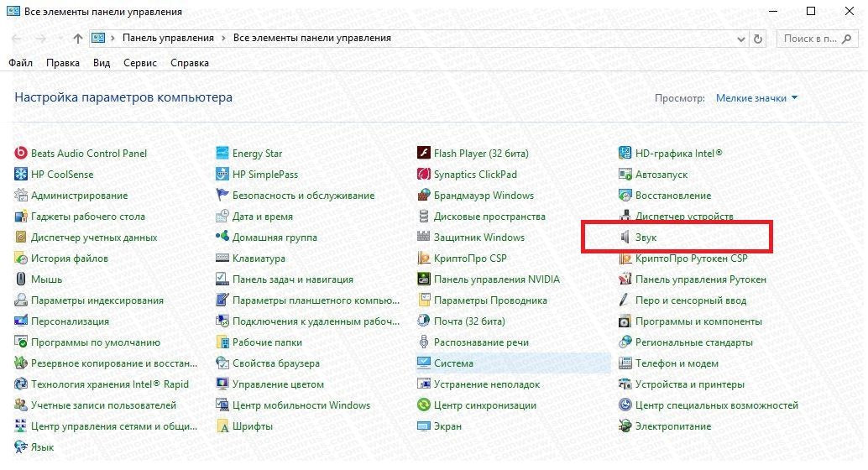Open the Сервис menu
The image size is (868, 470).
coord(140,63)
